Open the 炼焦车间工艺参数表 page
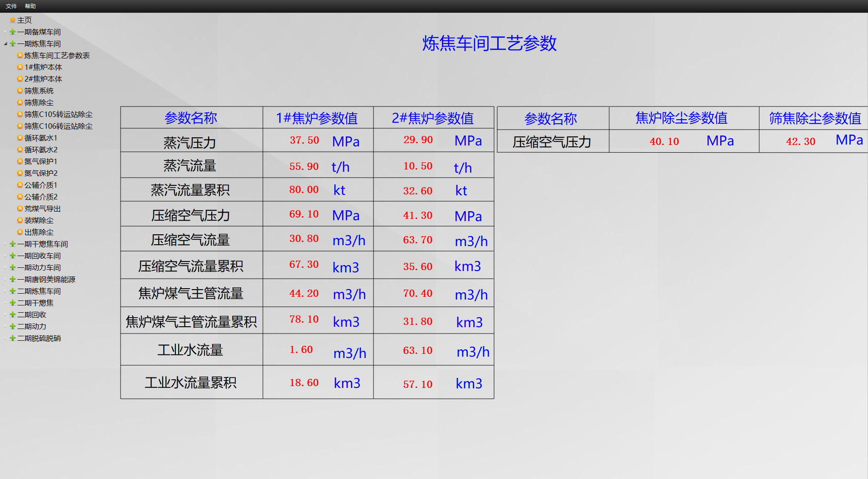 click(57, 55)
